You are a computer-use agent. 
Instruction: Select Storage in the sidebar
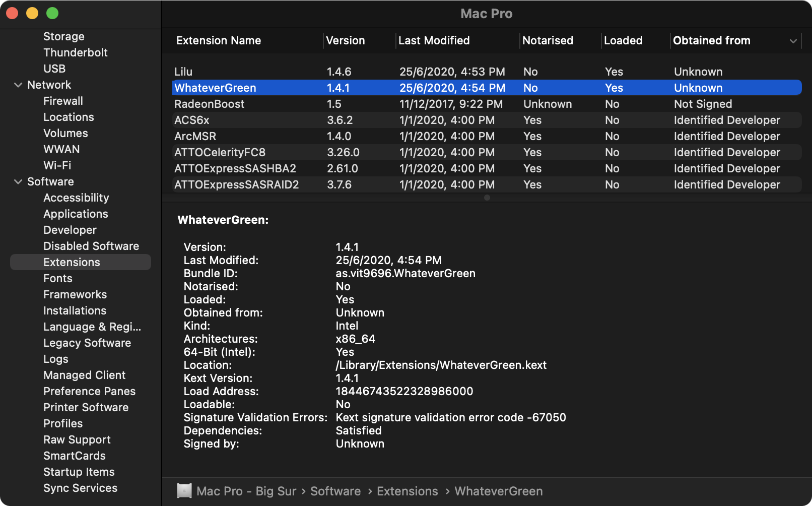click(64, 36)
